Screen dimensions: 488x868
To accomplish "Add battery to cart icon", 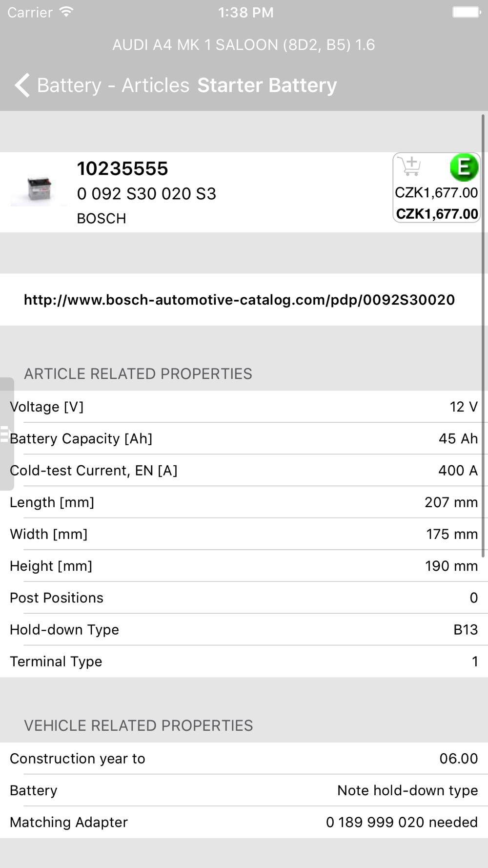I will pos(409,166).
